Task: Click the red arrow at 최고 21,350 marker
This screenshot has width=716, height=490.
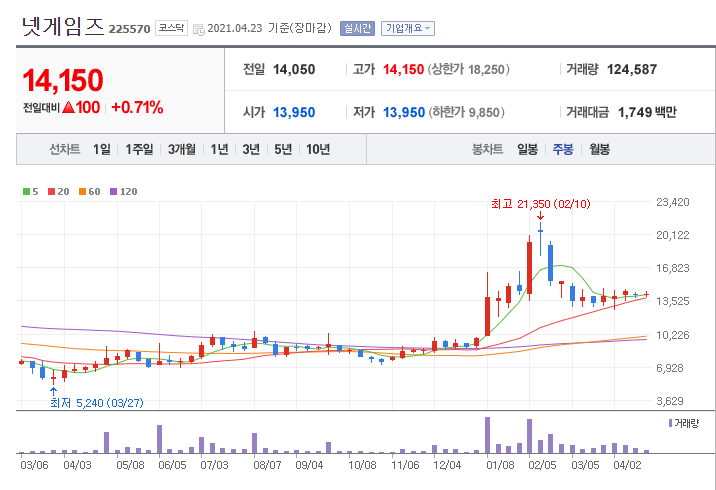Action: click(x=540, y=215)
